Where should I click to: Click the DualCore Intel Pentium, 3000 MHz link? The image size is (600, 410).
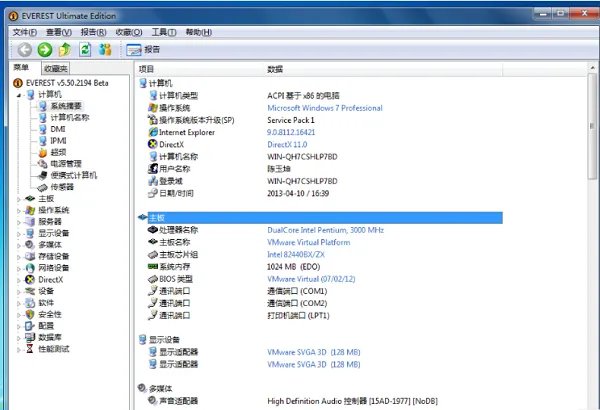coord(326,230)
